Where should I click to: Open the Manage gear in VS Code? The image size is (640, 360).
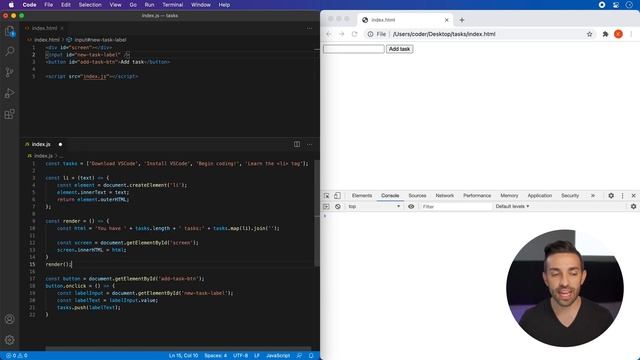coord(9,339)
